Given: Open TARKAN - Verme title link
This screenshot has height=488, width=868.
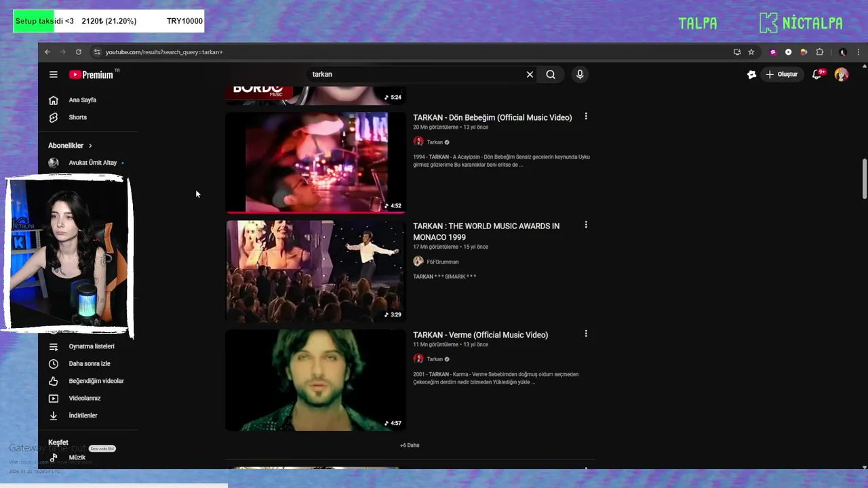Looking at the screenshot, I should pyautogui.click(x=481, y=335).
